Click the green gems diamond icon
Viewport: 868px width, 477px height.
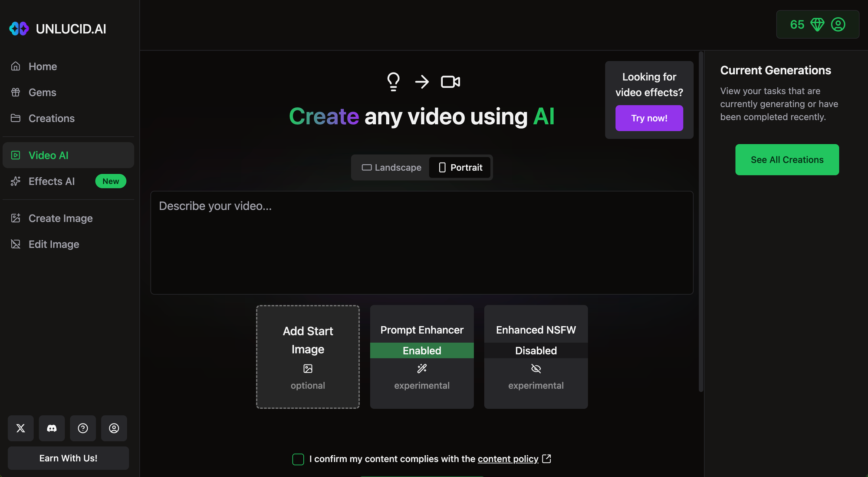click(817, 25)
